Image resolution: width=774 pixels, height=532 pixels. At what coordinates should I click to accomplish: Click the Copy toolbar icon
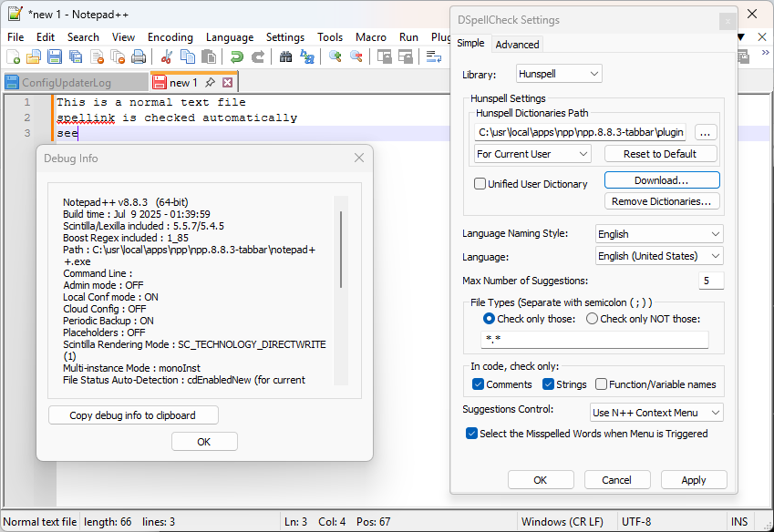(x=188, y=57)
